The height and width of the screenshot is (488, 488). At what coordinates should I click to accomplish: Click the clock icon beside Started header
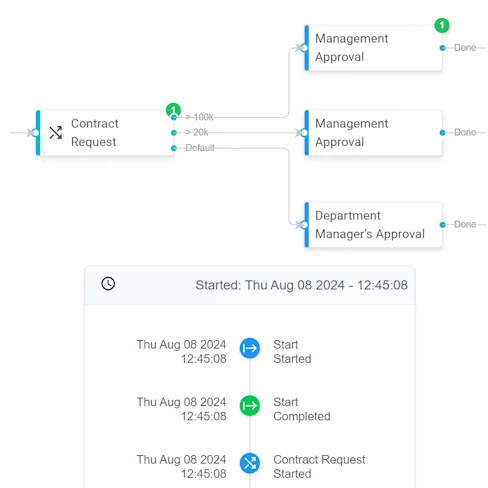click(108, 284)
